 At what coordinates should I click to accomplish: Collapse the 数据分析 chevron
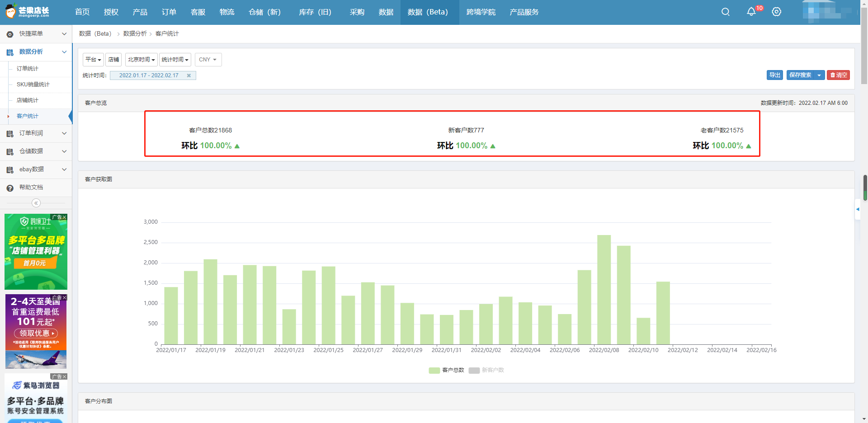(x=64, y=52)
